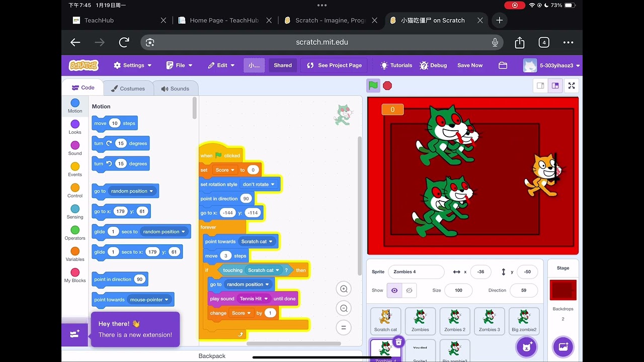The image size is (644, 362).
Task: Choose a new sprite cat button
Action: [x=527, y=346]
